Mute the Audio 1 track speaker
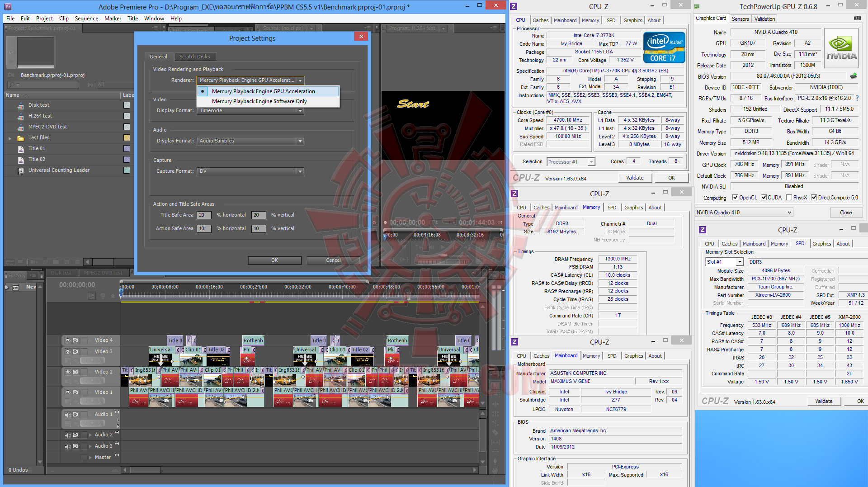The image size is (868, 487). tap(67, 415)
